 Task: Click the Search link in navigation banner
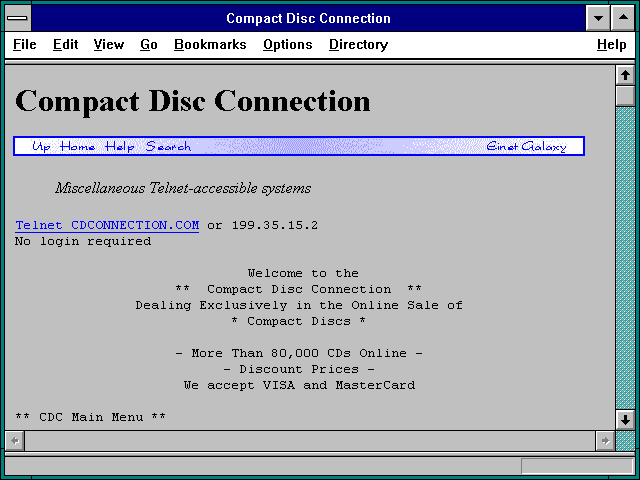click(x=168, y=146)
